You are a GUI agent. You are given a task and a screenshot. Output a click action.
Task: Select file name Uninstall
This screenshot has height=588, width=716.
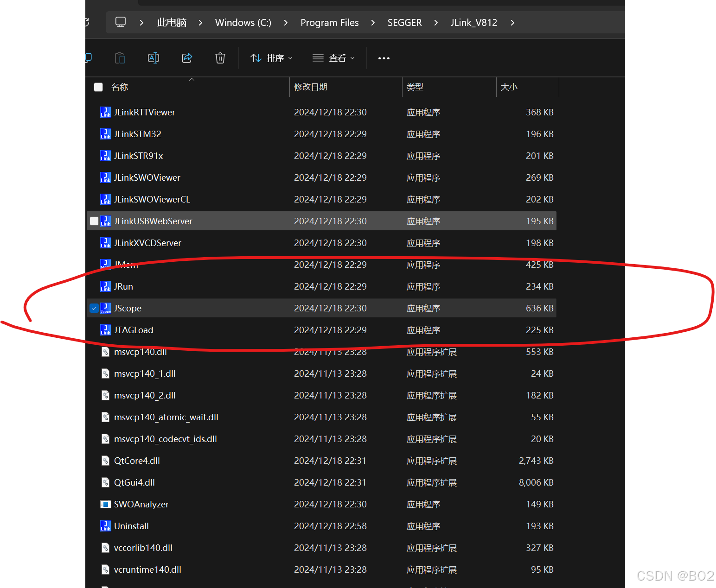131,526
